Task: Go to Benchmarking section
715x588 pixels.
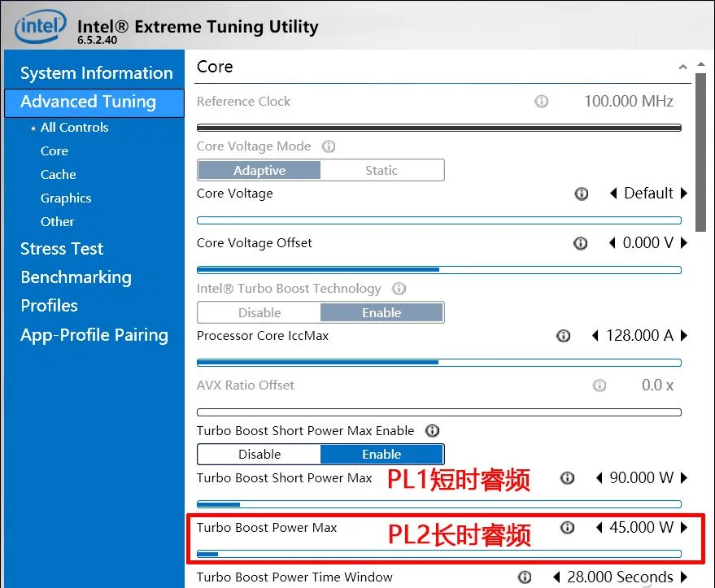Action: click(76, 277)
